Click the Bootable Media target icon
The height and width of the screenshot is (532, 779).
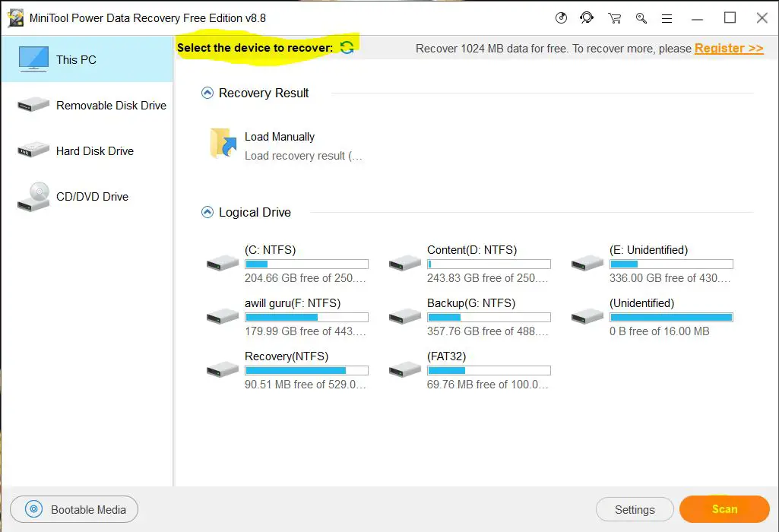(33, 509)
